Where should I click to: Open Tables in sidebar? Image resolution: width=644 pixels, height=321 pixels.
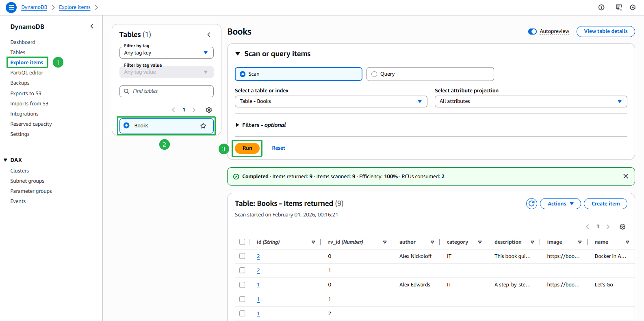point(18,52)
